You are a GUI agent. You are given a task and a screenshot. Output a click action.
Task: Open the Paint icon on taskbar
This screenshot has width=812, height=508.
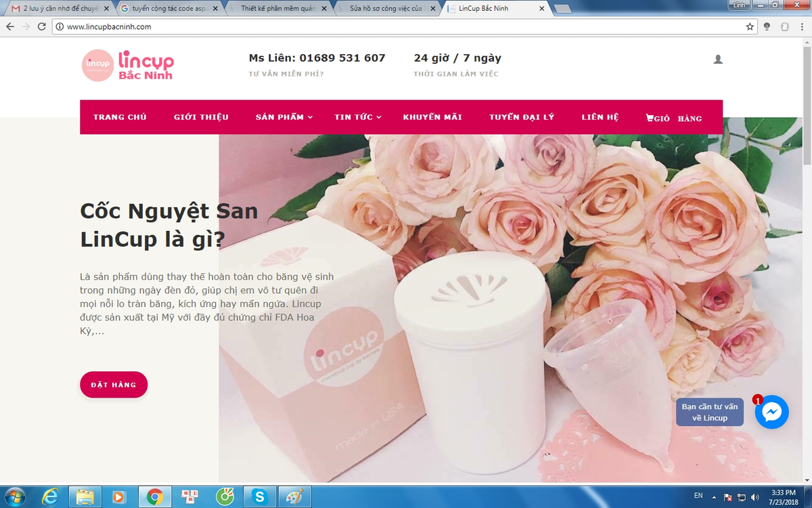(294, 496)
